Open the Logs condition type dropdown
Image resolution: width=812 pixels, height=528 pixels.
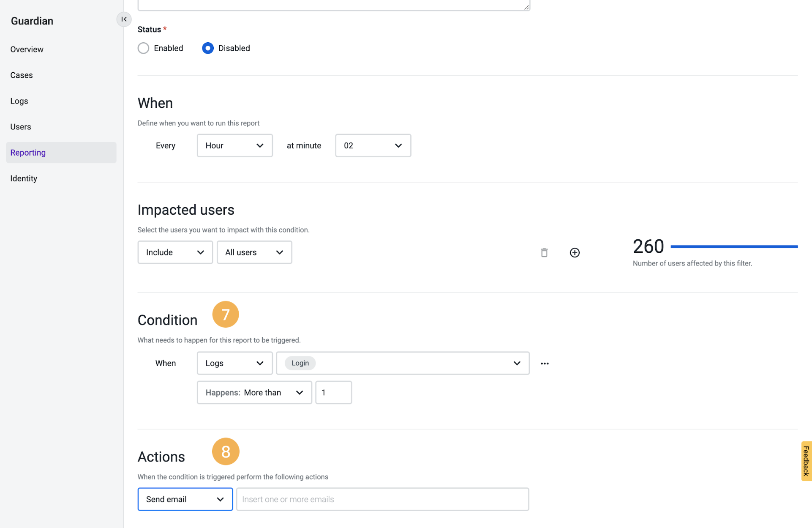[x=234, y=363]
